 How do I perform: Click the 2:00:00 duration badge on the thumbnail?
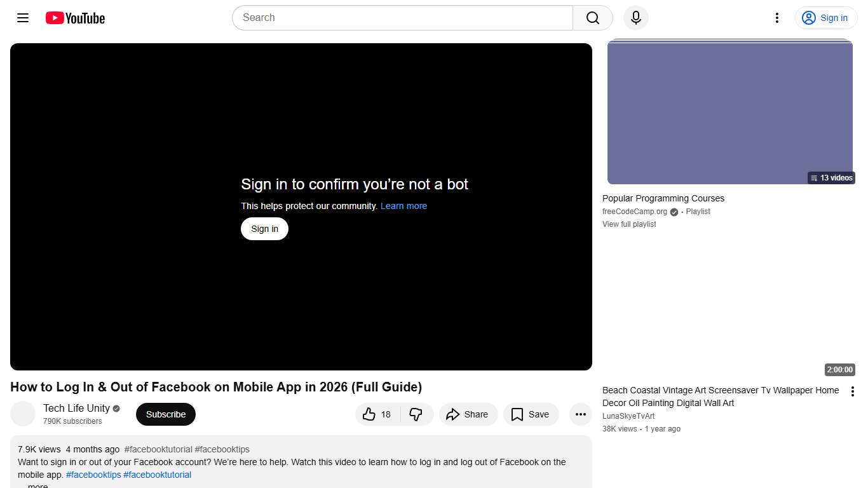pos(839,369)
